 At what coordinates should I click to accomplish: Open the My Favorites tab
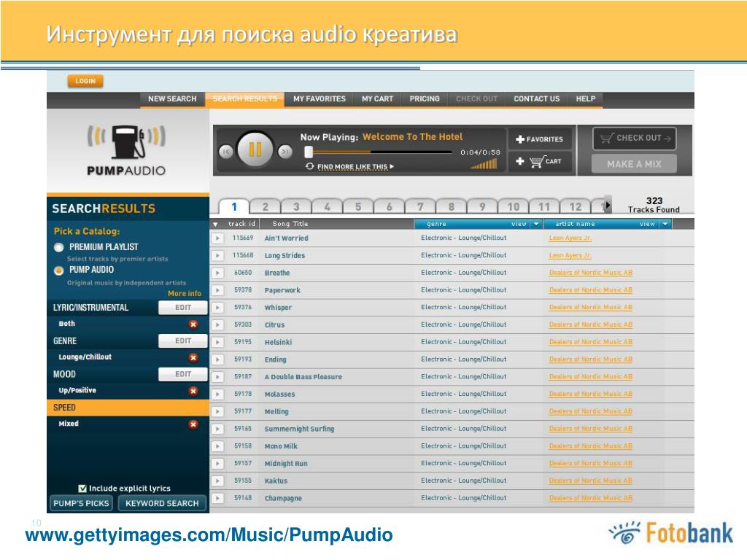click(x=320, y=99)
